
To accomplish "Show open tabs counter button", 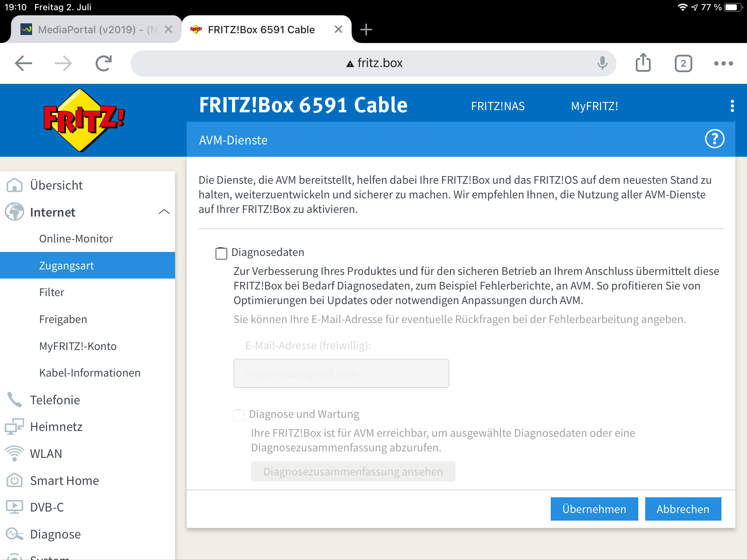I will 683,63.
